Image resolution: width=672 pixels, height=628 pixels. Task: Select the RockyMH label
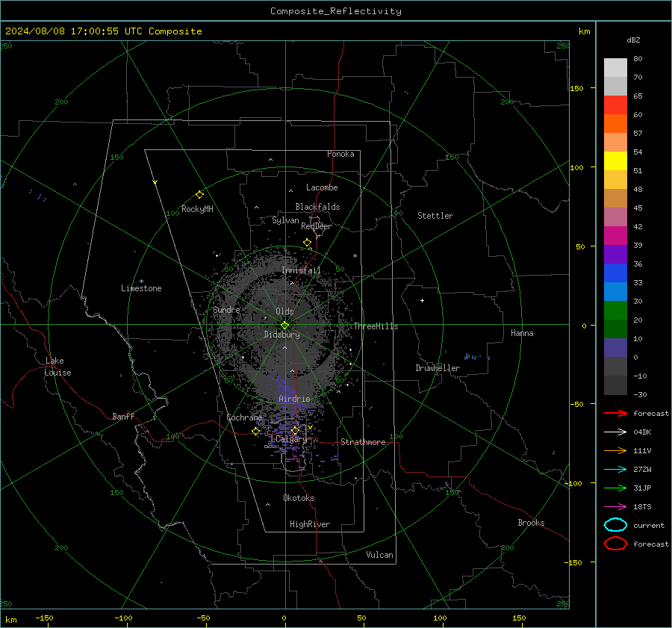coord(197,209)
